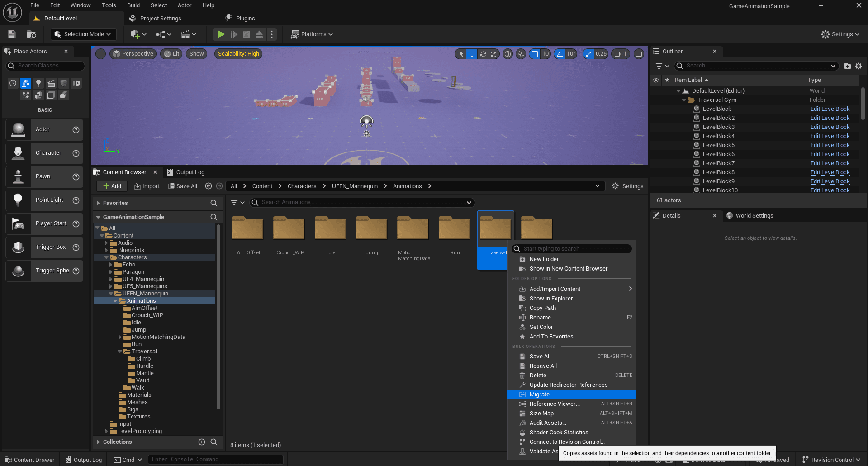Viewport: 868px width, 466px height.
Task: Select the Cinematic category icon in Place Actors
Action: coord(51,83)
